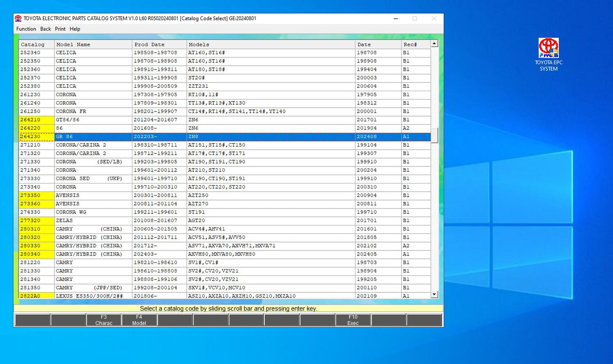613x364 pixels.
Task: Minimize the Toyota EPC window
Action: coord(395,19)
